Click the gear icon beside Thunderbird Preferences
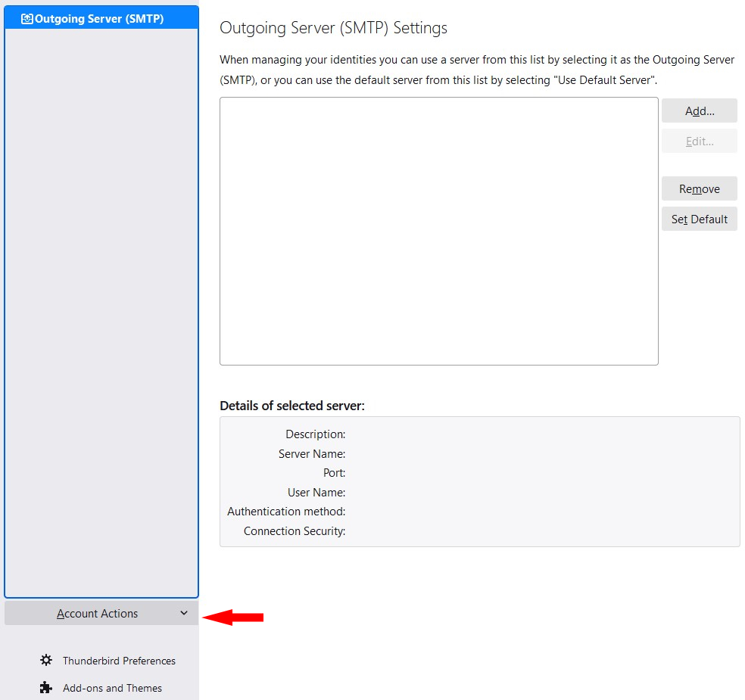The height and width of the screenshot is (700, 745). (46, 661)
